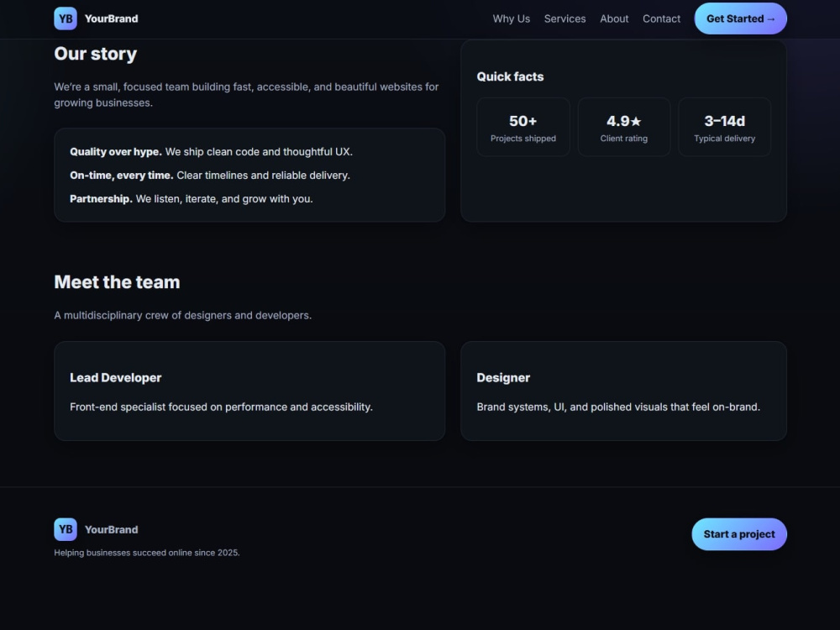Viewport: 840px width, 630px height.
Task: Click the star icon in client rating
Action: [635, 122]
